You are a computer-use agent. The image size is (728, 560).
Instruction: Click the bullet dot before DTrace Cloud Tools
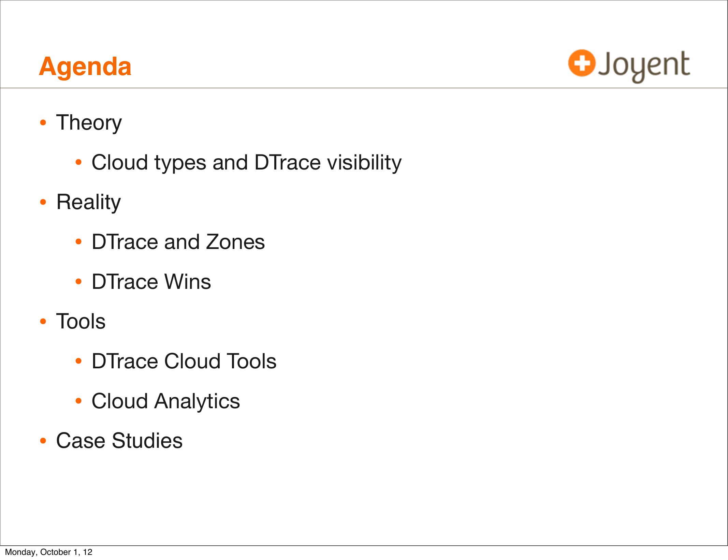pos(79,362)
